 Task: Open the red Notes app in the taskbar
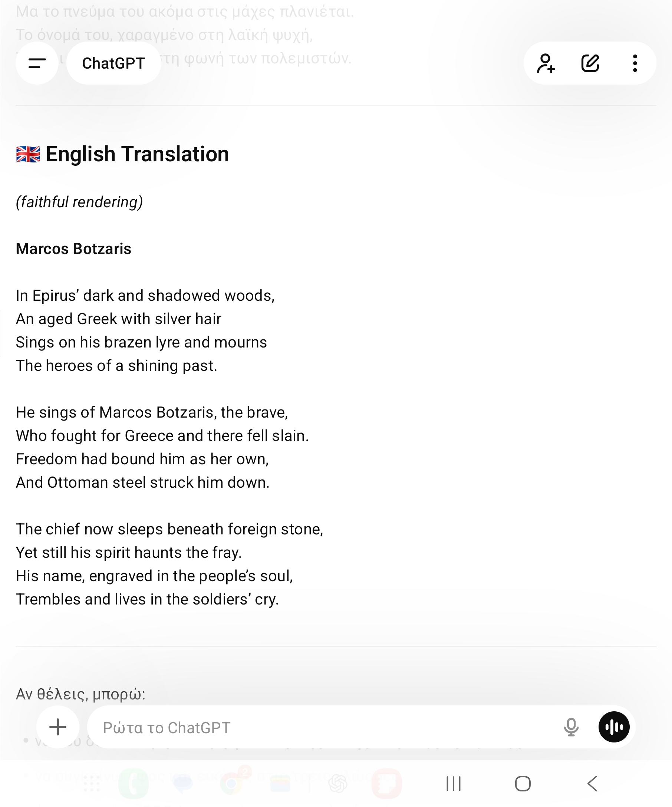pyautogui.click(x=386, y=784)
